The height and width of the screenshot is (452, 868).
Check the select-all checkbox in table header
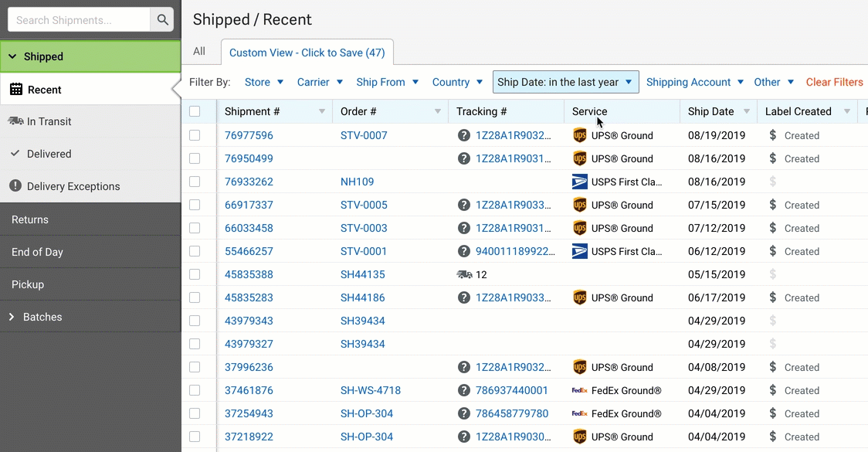[195, 110]
